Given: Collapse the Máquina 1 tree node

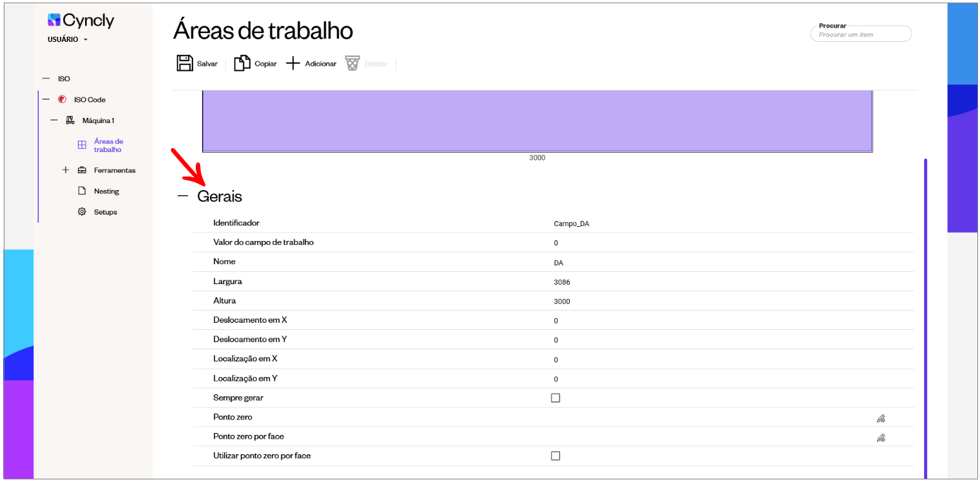Looking at the screenshot, I should click(x=54, y=120).
